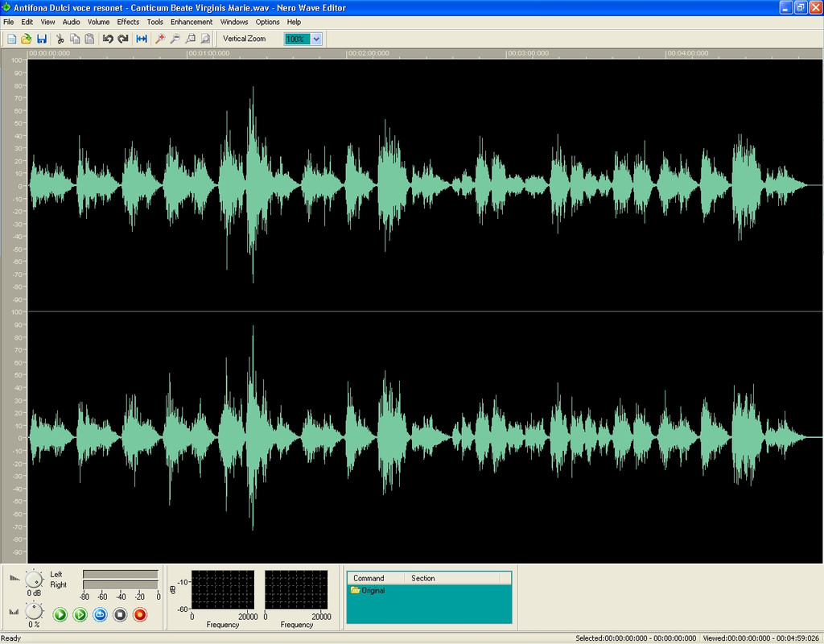
Task: Click the blue double-arrow Select All icon
Action: click(142, 39)
